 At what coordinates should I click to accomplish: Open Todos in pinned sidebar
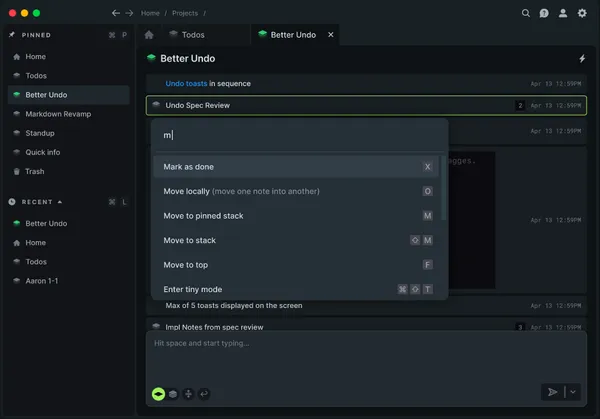68,76
